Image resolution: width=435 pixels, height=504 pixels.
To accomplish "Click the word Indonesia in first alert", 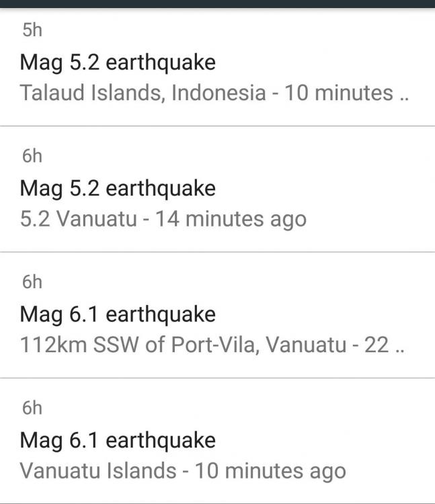I will 219,93.
